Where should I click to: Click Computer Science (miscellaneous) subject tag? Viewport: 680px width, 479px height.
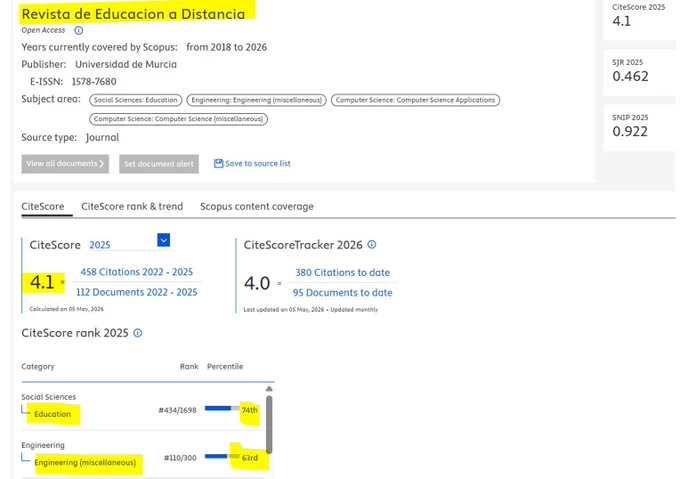178,119
